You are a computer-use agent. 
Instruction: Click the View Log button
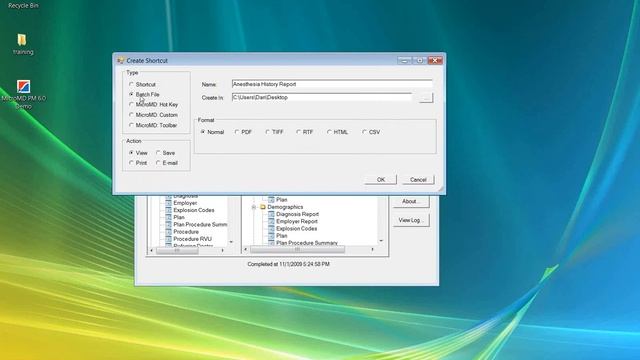coord(411,220)
